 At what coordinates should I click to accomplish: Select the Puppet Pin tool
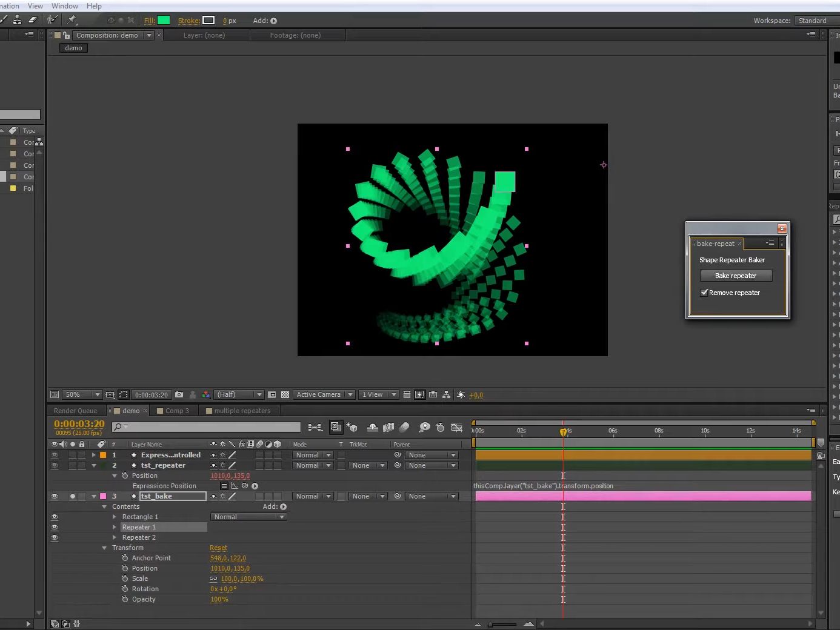pos(72,20)
